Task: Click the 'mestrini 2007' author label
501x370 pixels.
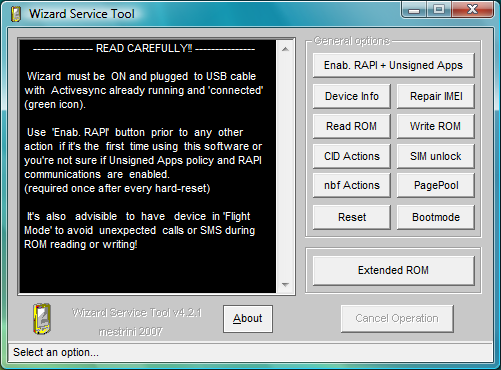Action: click(131, 332)
